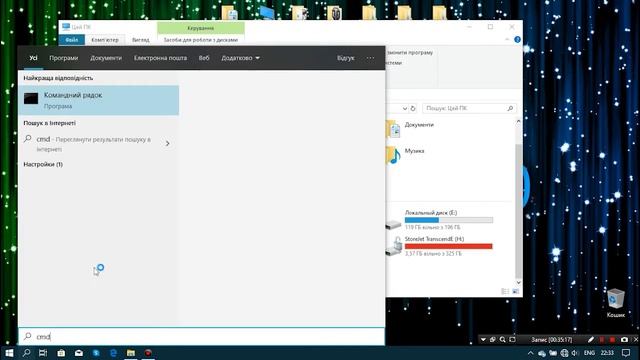This screenshot has width=640, height=360.
Task: Click the red recorder app taskbar icon
Action: point(148,353)
